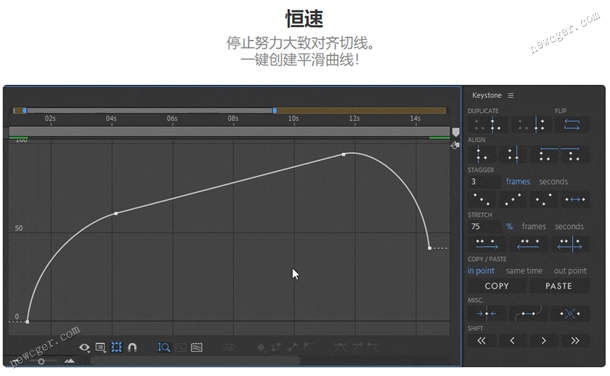
Task: Click the first Duplicate keyframes icon
Action: [486, 125]
